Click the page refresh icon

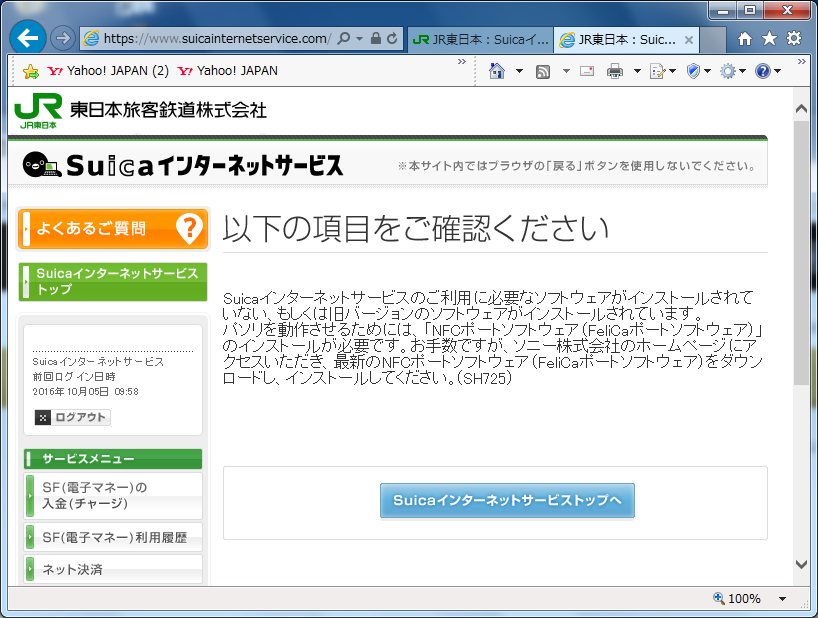392,39
